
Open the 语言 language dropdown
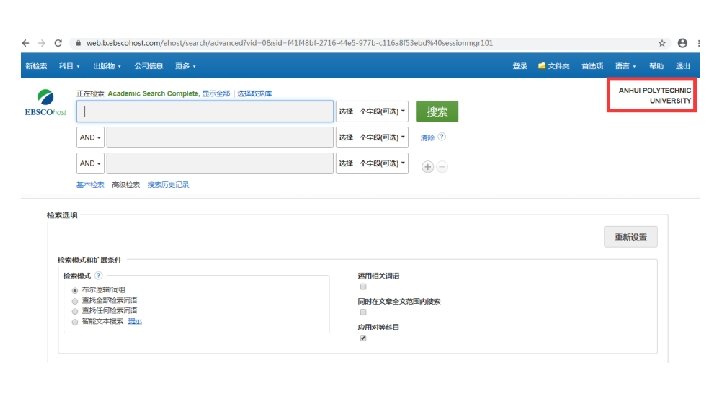pos(625,66)
